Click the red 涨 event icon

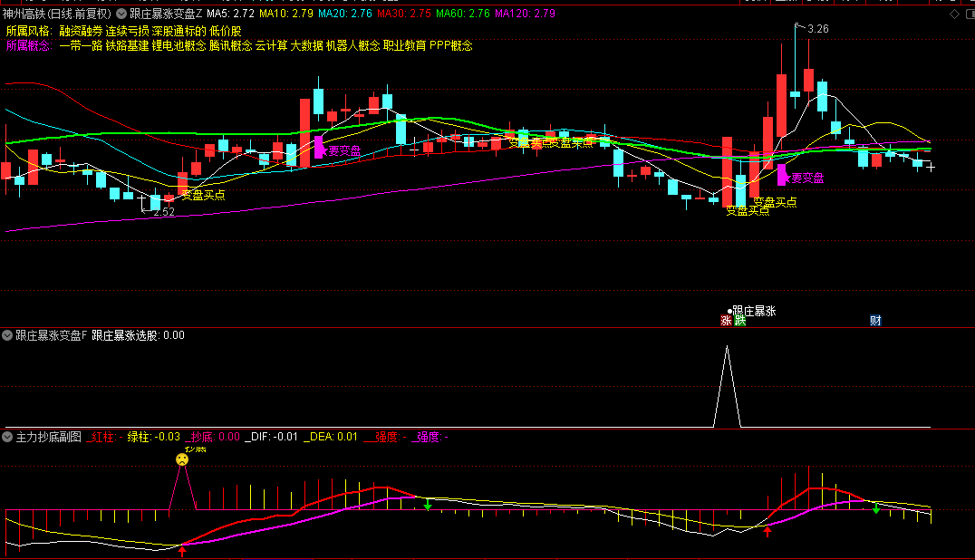coord(726,321)
